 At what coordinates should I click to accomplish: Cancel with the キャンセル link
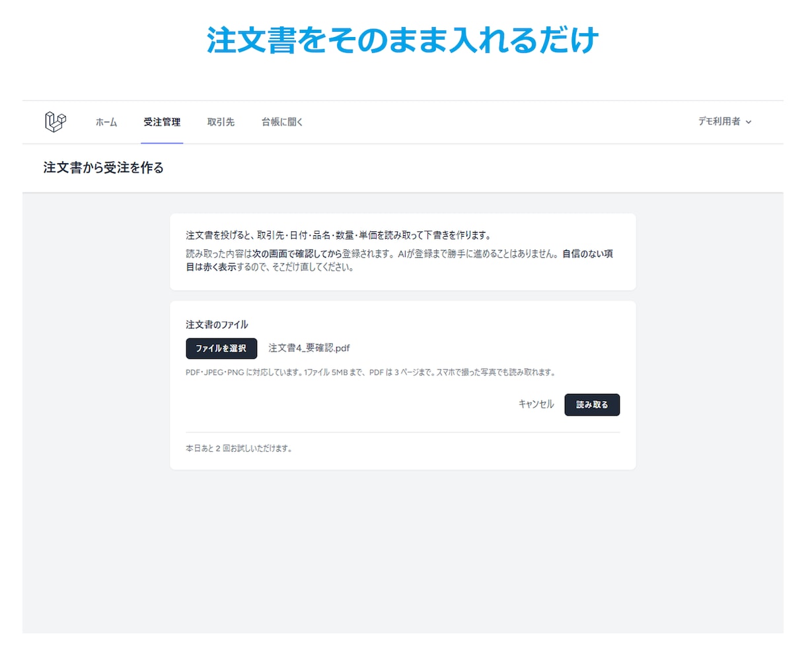tap(536, 404)
